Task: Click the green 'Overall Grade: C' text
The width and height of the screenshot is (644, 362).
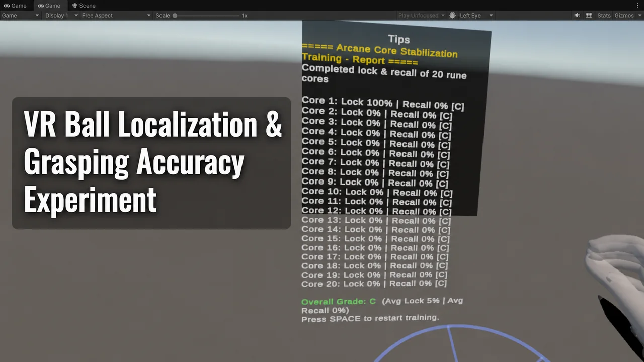Action: pos(339,302)
